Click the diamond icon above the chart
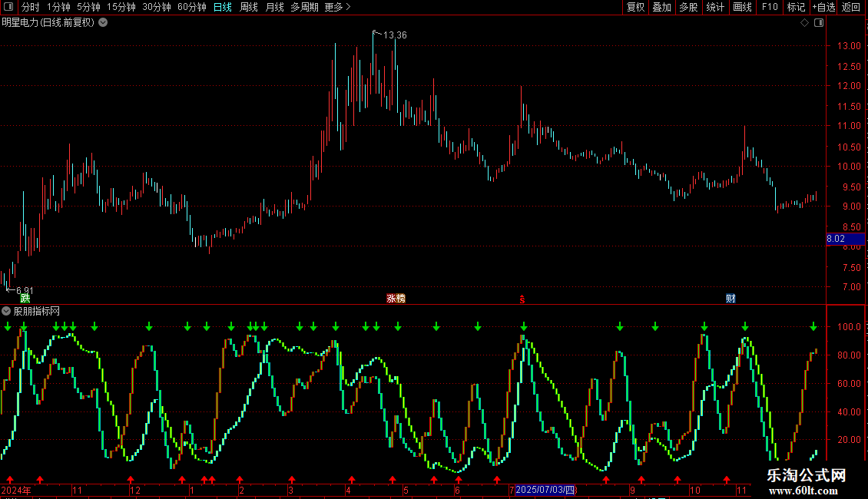Screen dimensions: 868x499 coord(804,23)
